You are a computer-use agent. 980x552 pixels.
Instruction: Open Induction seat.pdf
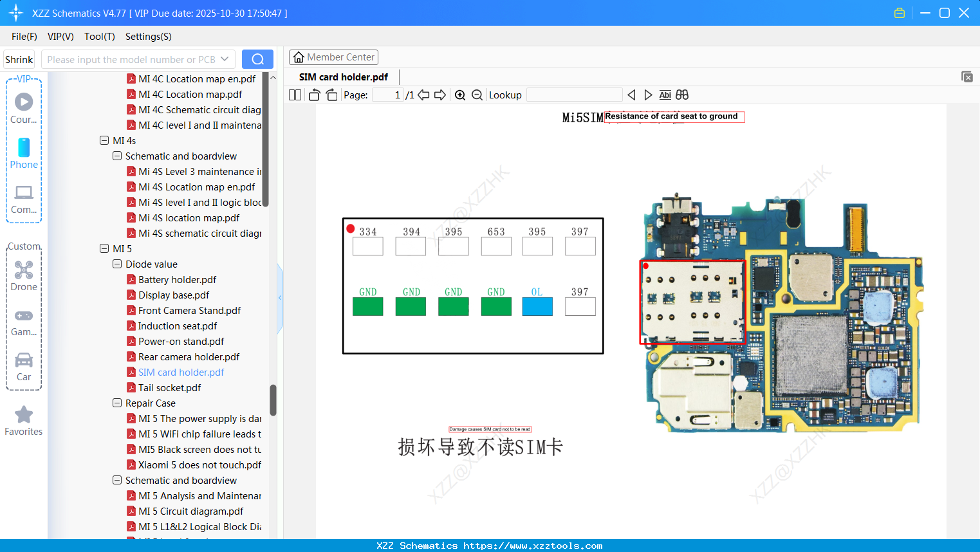pos(178,326)
